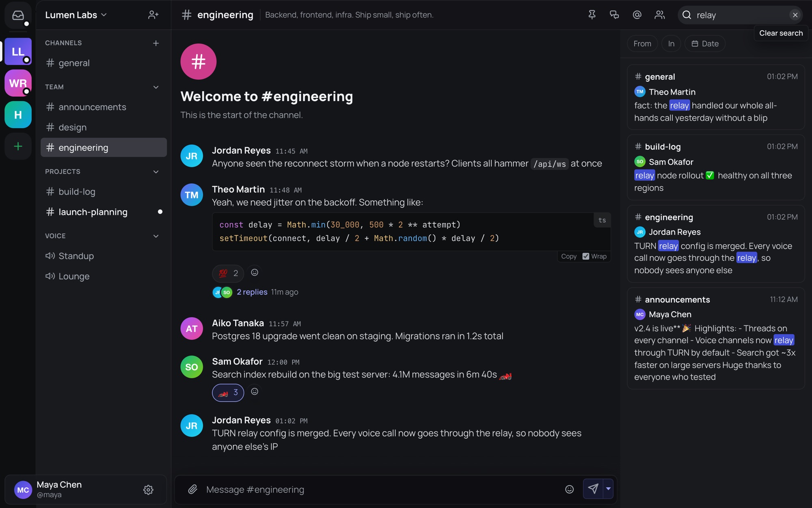Open the inbox icon in the server rail
The height and width of the screenshot is (508, 812).
click(x=18, y=15)
